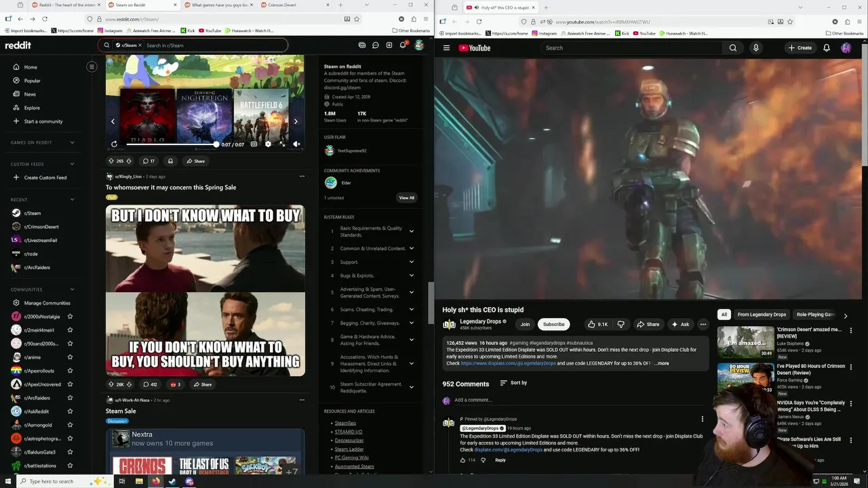This screenshot has height=488, width=868.
Task: Like the Legendary Drops video
Action: pyautogui.click(x=597, y=324)
